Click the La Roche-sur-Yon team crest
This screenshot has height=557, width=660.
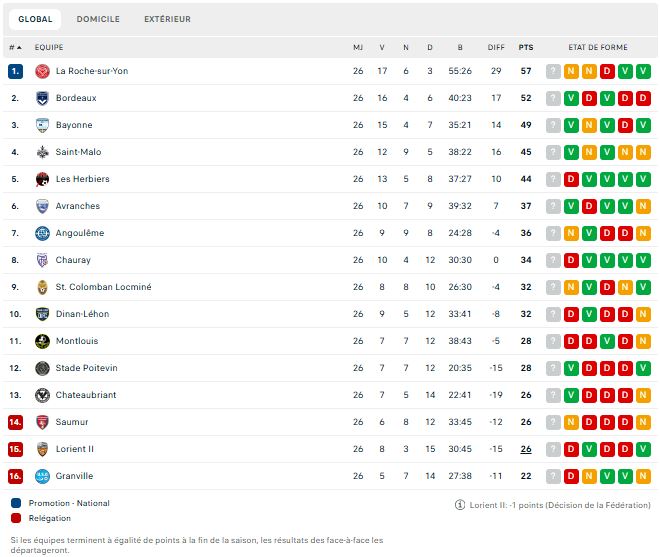[x=43, y=71]
